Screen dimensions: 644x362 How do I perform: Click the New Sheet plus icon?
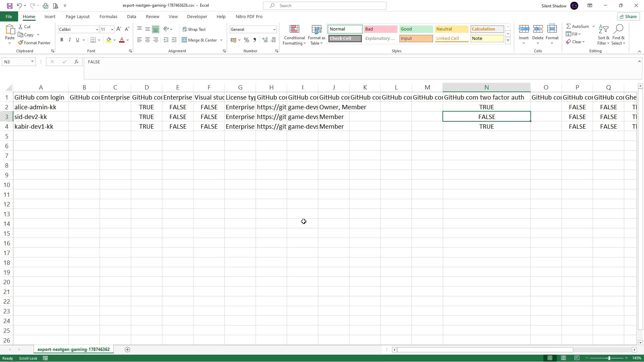coord(127,350)
